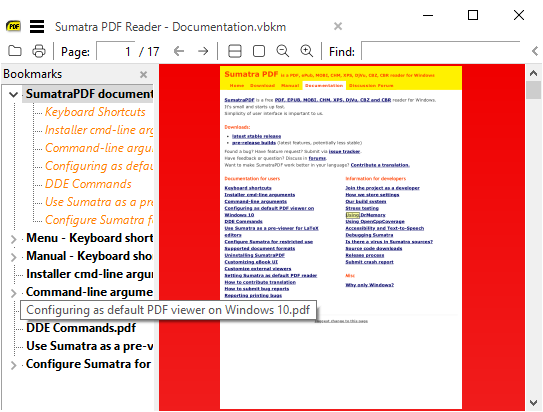Screen dimensions: 543x412
Task: Select the orange DDE Commands bookmark
Action: click(88, 184)
